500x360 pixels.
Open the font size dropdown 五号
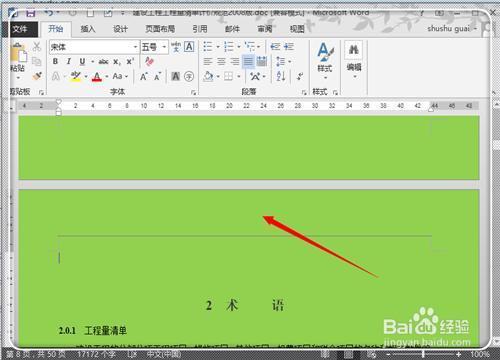154,47
